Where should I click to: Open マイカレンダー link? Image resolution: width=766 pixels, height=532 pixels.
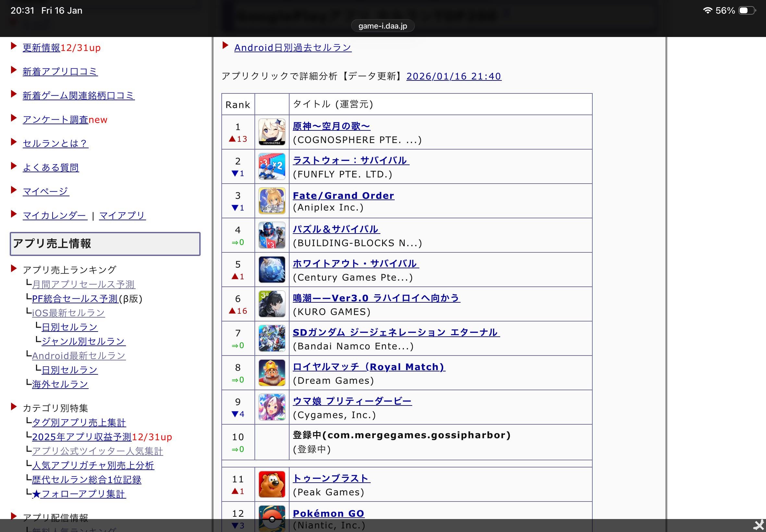tap(55, 215)
